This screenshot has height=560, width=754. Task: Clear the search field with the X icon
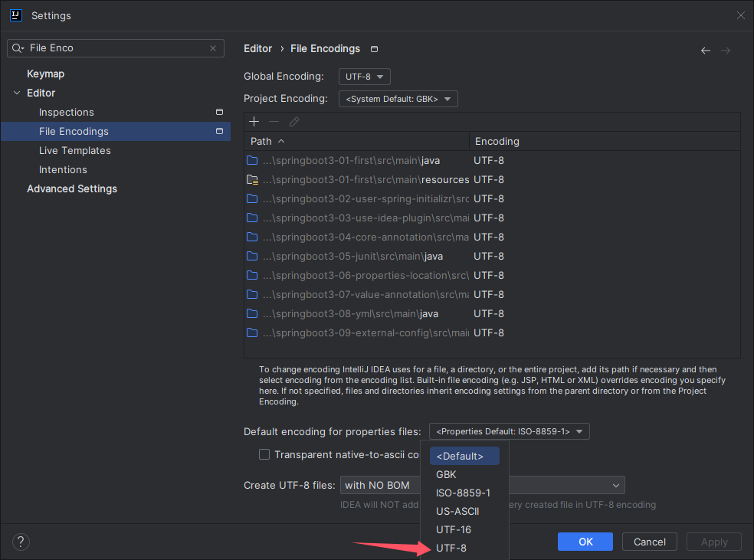[x=213, y=48]
